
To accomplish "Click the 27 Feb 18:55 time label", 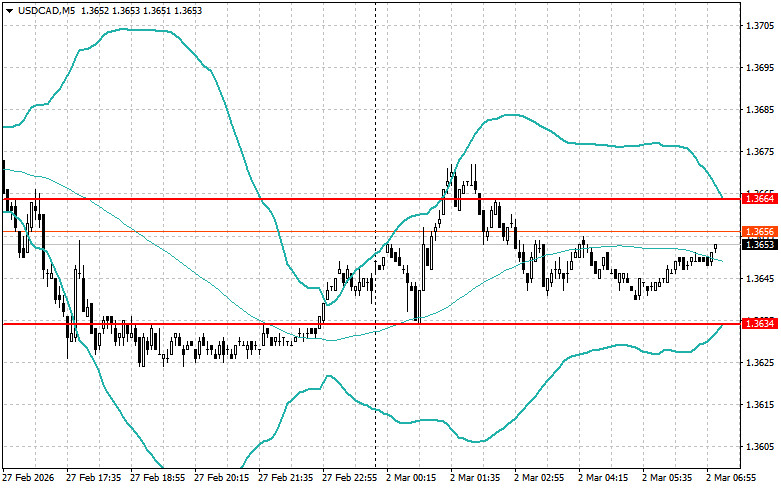I will [x=157, y=478].
